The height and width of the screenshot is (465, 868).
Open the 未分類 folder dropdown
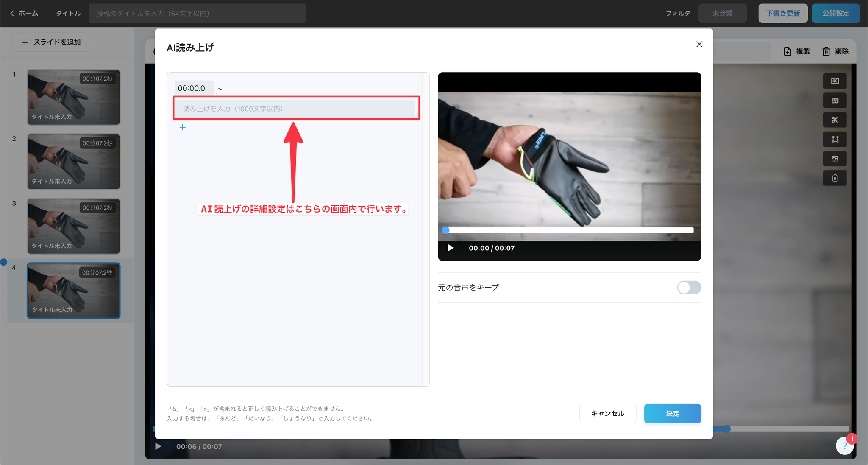722,14
